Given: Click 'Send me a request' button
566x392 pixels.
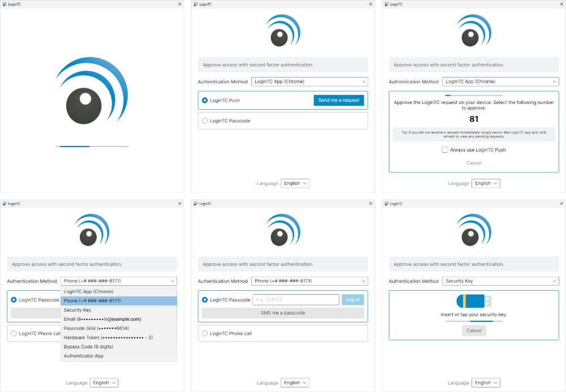Looking at the screenshot, I should coord(338,100).
